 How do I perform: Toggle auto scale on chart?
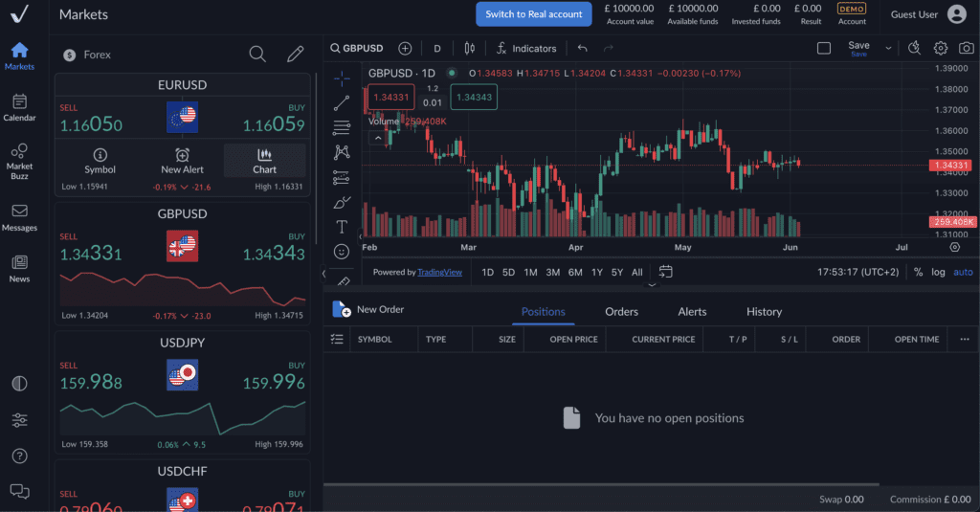[963, 272]
